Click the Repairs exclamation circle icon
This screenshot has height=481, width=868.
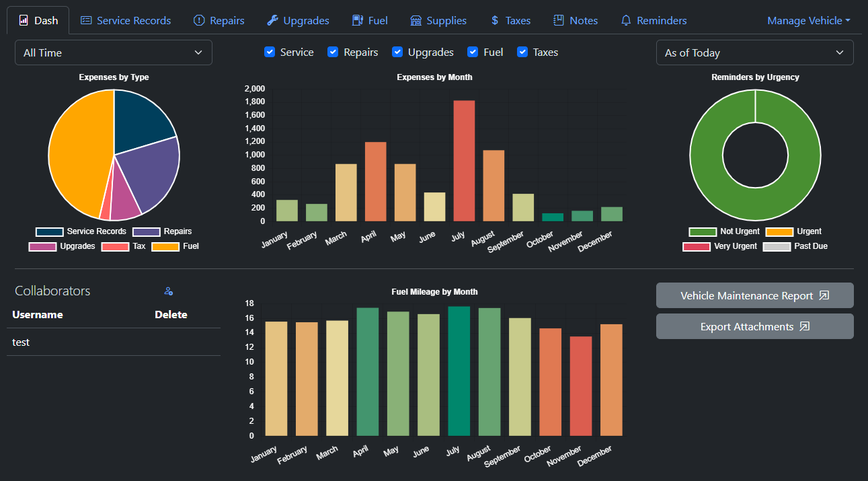[199, 20]
